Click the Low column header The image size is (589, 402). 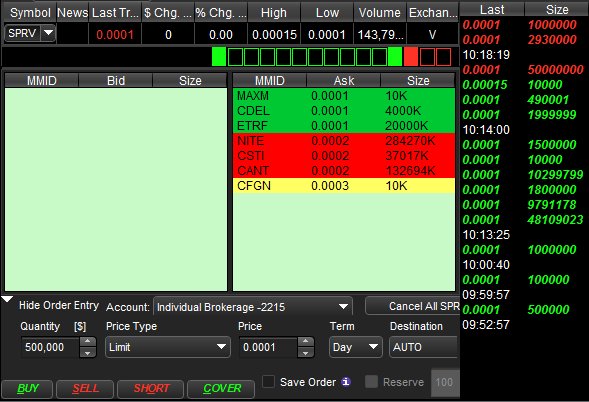(x=327, y=13)
